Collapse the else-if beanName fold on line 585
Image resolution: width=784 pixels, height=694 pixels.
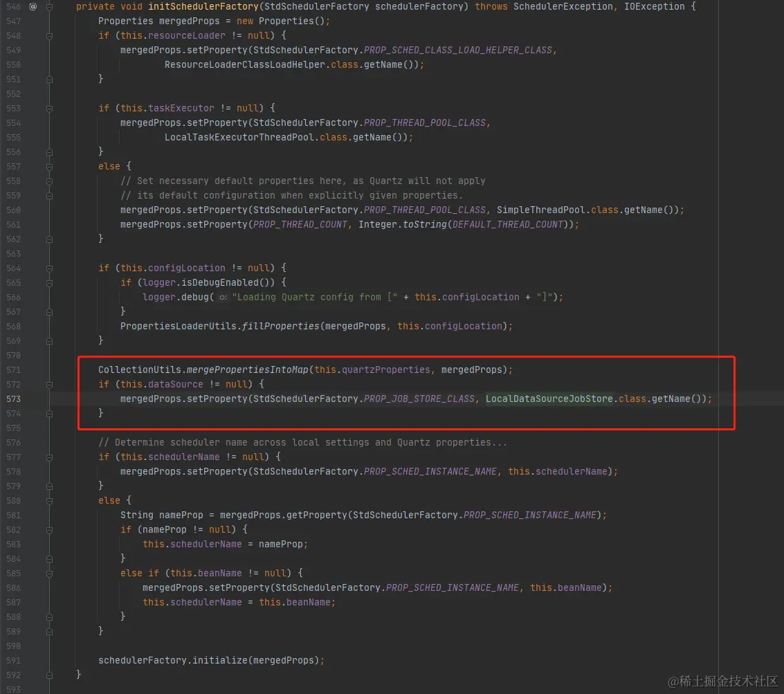(x=50, y=574)
